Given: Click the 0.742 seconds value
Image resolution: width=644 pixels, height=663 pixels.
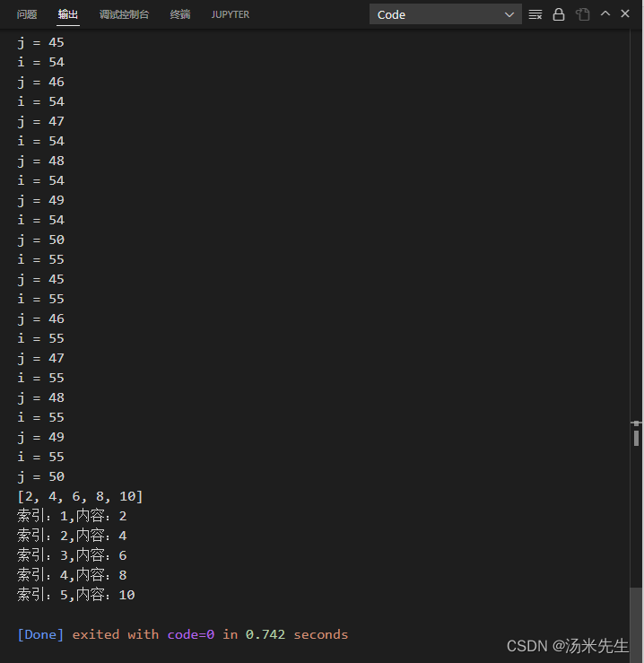Looking at the screenshot, I should point(296,634).
